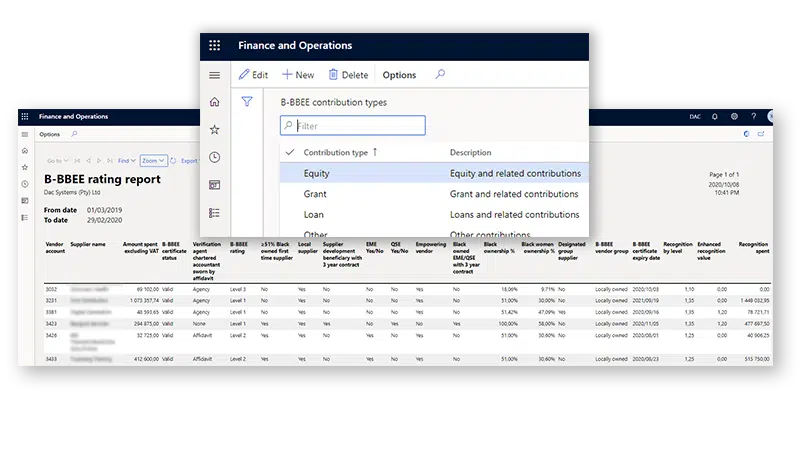Open the app launcher waffle in front window

click(214, 46)
